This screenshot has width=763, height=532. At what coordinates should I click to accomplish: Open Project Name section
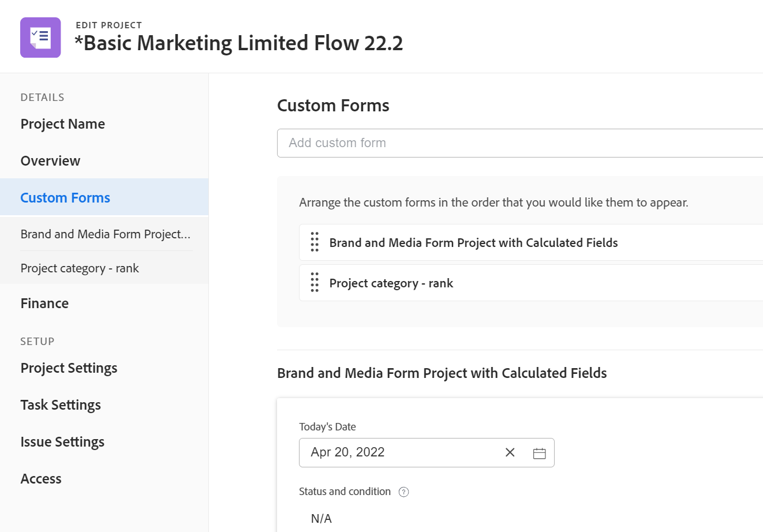point(63,124)
